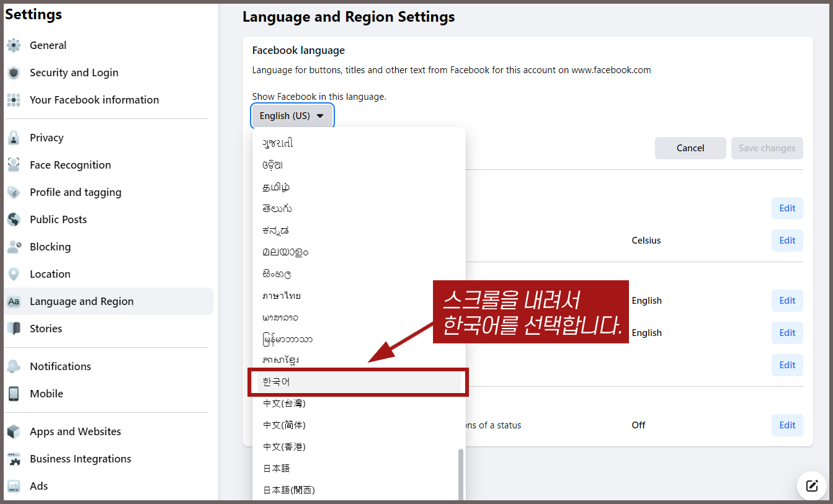This screenshot has width=833, height=504.
Task: Click the Face Recognition icon
Action: coord(14,165)
